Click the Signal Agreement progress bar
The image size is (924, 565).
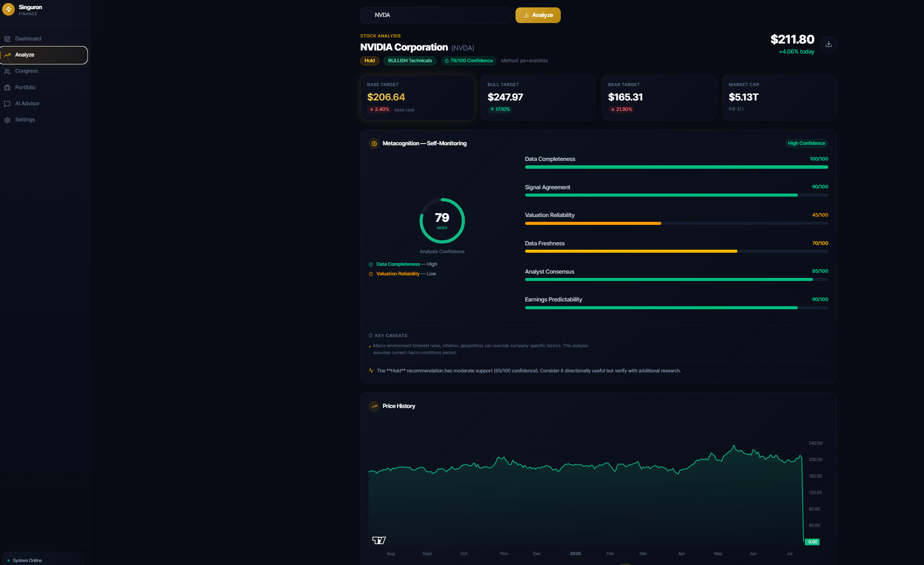pyautogui.click(x=676, y=195)
